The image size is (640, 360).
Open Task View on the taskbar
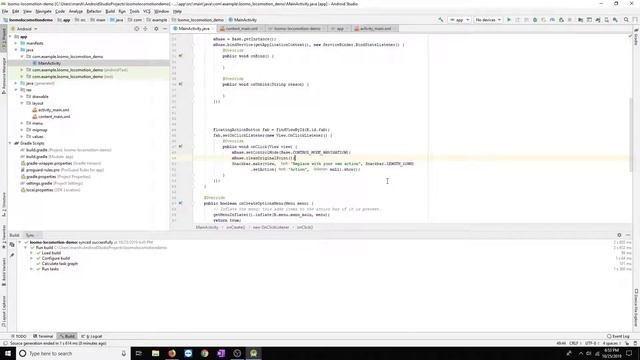coord(139,353)
